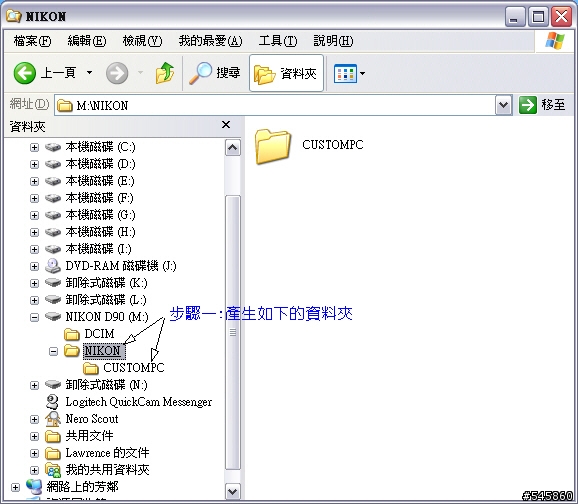Select the 本機磁碟 (F:) drive icon
This screenshot has height=504, width=578.
coord(53,198)
